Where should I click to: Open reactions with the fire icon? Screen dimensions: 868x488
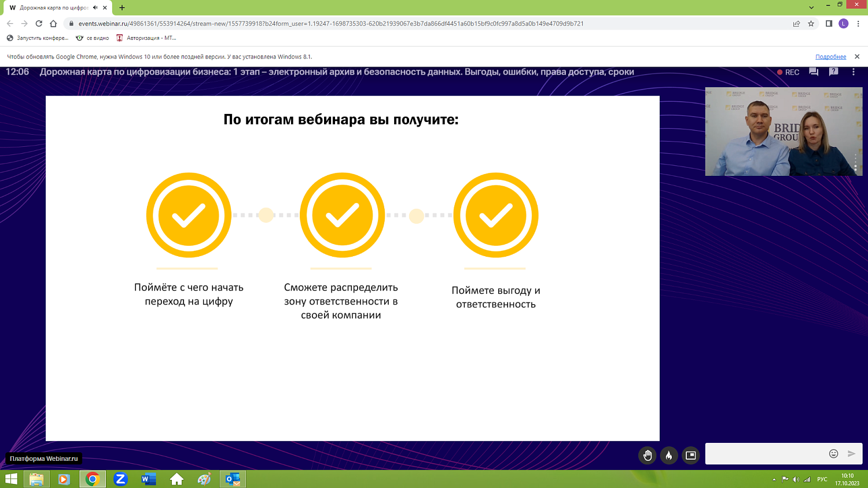tap(669, 454)
